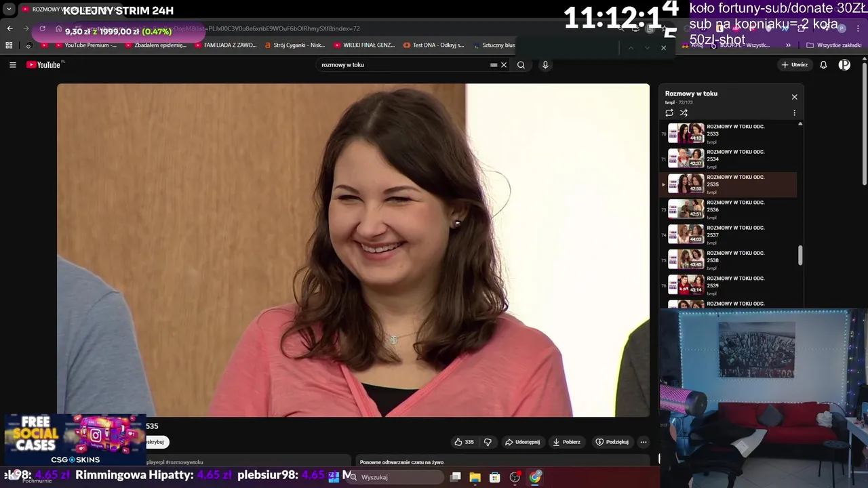Open the YouTube hamburger guide menu
This screenshot has width=868, height=488.
[13, 65]
